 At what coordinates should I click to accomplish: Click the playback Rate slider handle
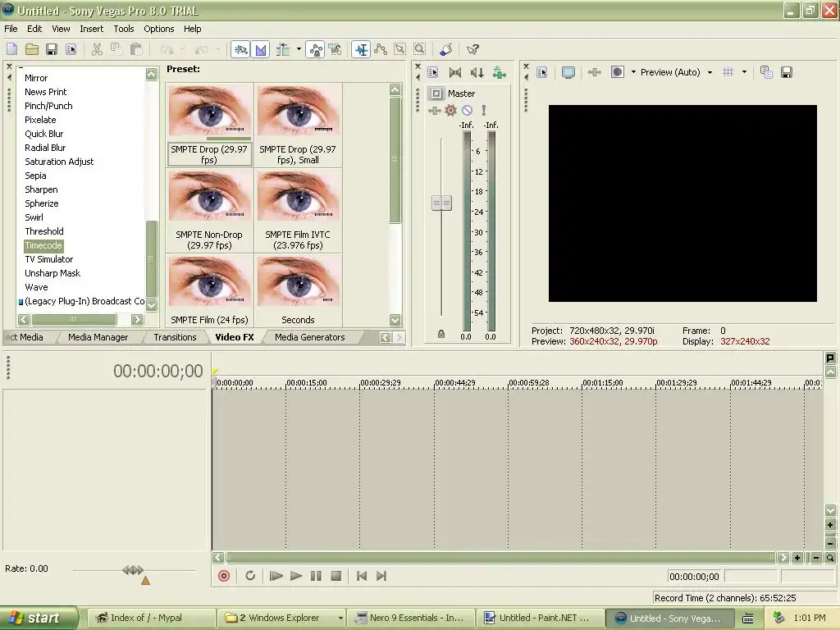[x=145, y=580]
